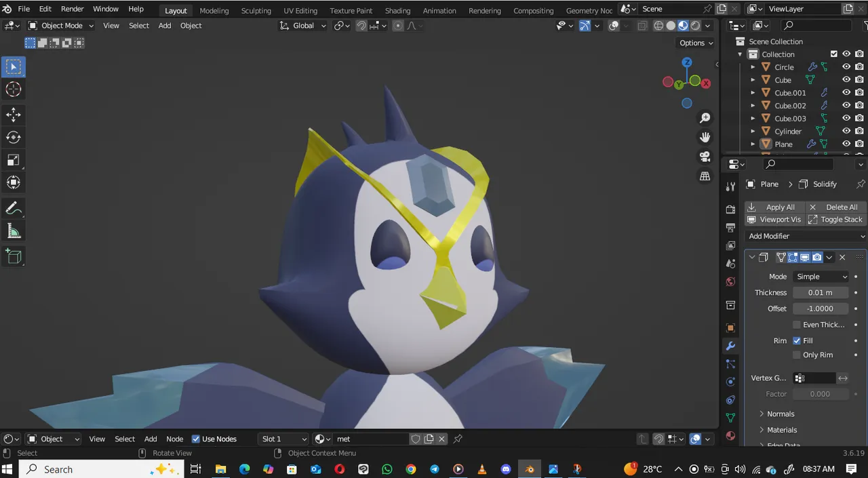Hide Plane object with eye icon
This screenshot has width=868, height=478.
846,144
